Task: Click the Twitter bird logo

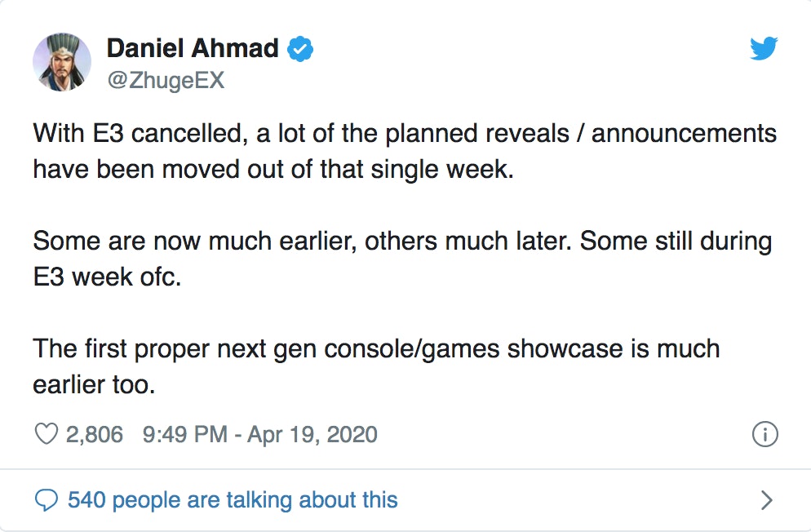Action: pyautogui.click(x=764, y=51)
